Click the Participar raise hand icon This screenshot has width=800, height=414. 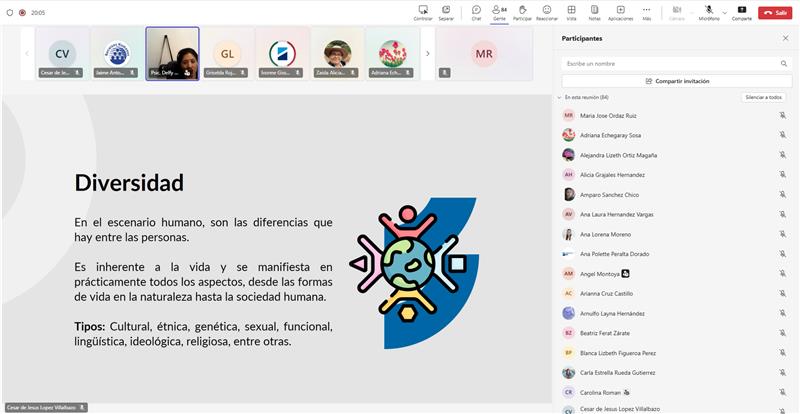(x=522, y=11)
